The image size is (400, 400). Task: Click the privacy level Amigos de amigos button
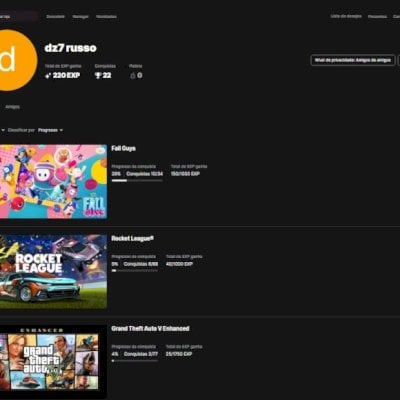coord(353,60)
